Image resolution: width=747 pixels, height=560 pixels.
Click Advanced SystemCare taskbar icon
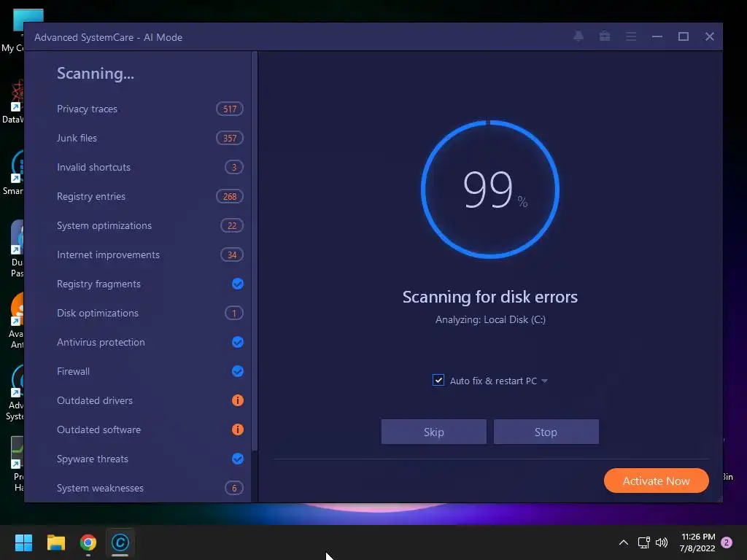[x=120, y=542]
